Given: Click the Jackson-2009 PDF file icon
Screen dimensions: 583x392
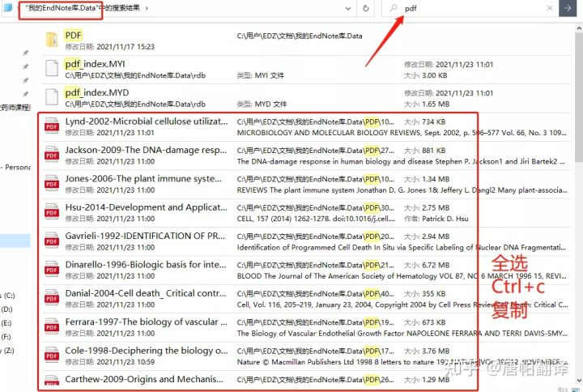Looking at the screenshot, I should 52,156.
